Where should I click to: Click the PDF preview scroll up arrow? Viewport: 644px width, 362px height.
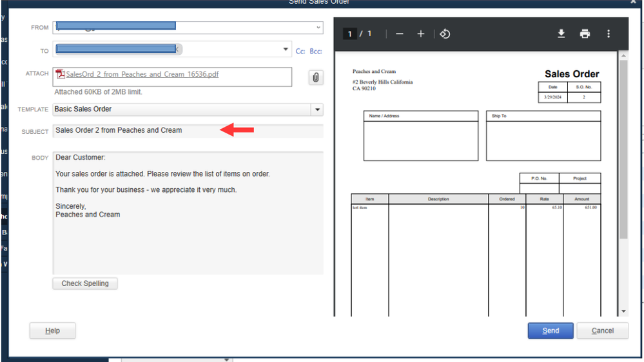[x=623, y=55]
